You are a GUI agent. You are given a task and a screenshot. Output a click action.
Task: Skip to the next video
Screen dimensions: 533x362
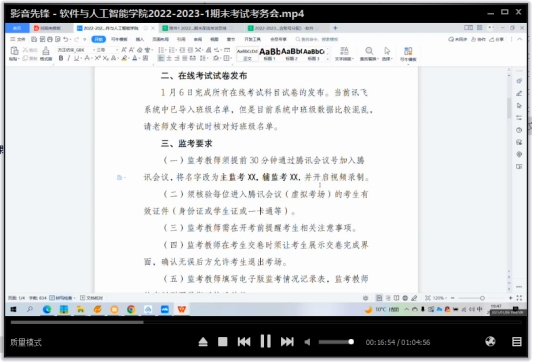(287, 342)
